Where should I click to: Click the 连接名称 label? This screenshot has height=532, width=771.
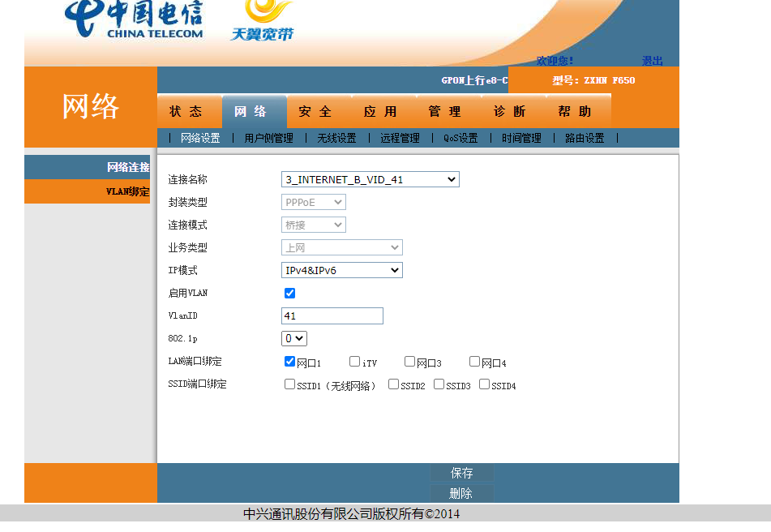pyautogui.click(x=187, y=179)
